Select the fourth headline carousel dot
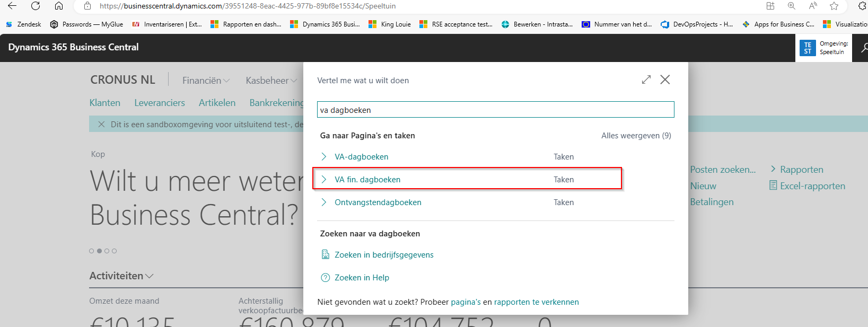The height and width of the screenshot is (327, 868). pyautogui.click(x=114, y=251)
